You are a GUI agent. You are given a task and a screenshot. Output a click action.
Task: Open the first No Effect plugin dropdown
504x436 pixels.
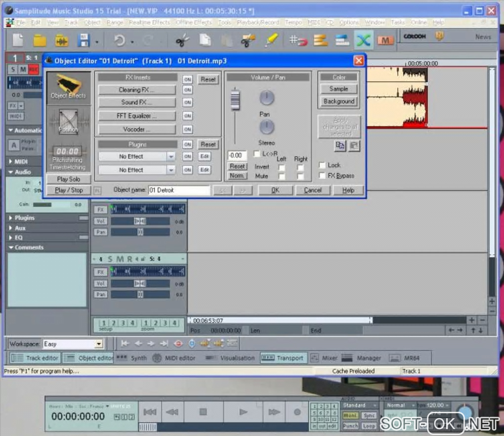tap(171, 157)
